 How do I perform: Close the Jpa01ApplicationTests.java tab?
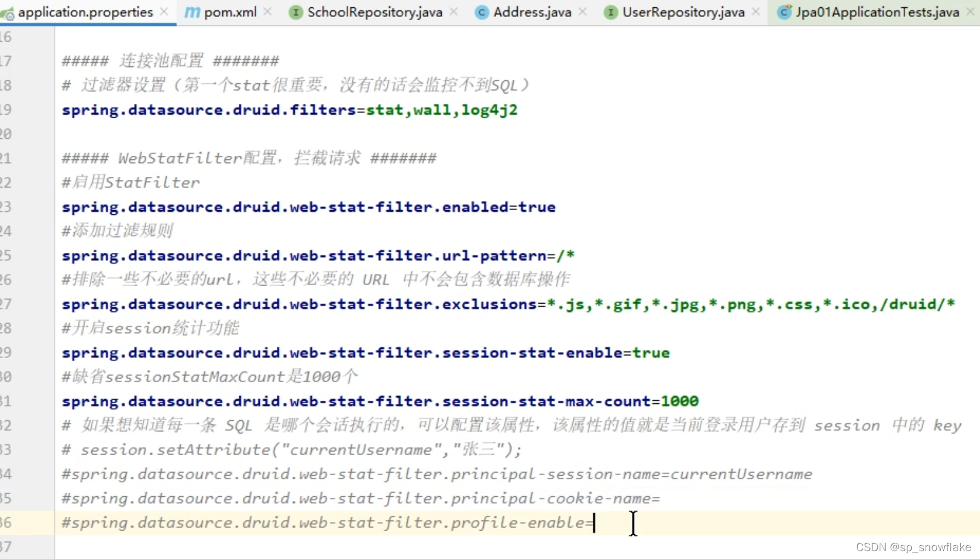[972, 11]
